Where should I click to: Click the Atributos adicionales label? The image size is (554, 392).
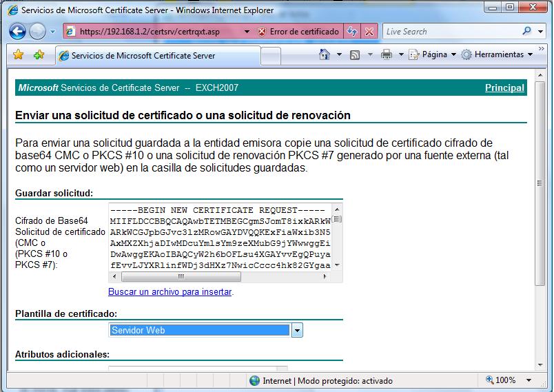(62, 354)
